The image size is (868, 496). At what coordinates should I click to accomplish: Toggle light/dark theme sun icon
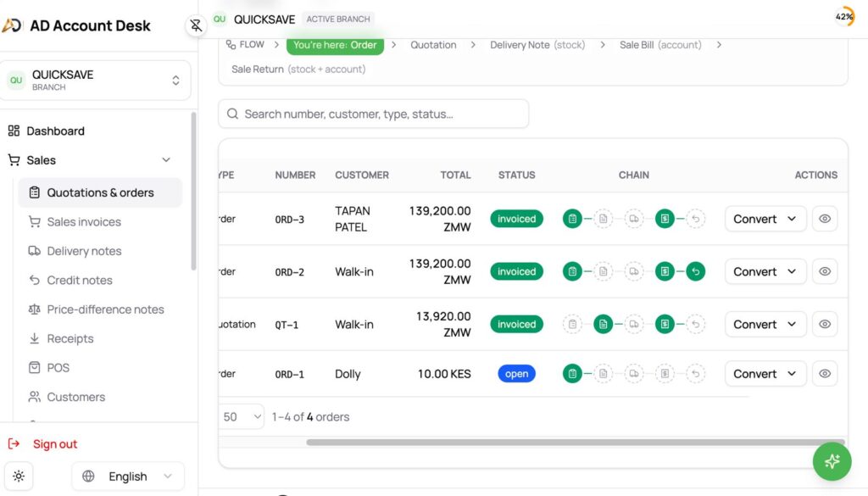coord(19,476)
